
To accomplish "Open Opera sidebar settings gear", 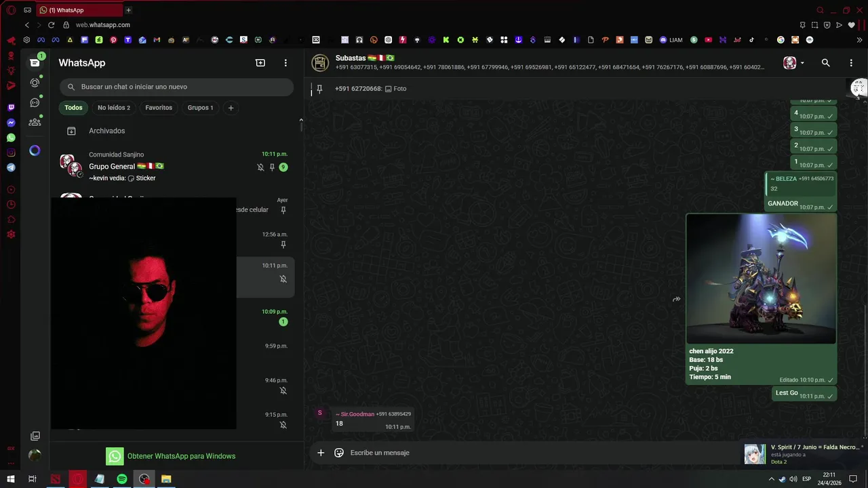I will point(11,235).
